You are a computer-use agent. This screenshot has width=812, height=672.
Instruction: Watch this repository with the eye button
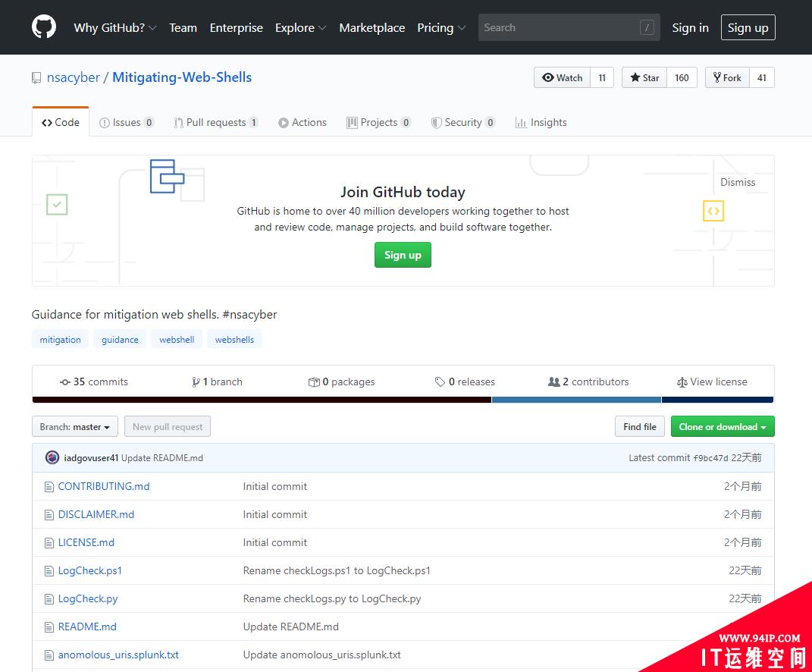click(563, 77)
